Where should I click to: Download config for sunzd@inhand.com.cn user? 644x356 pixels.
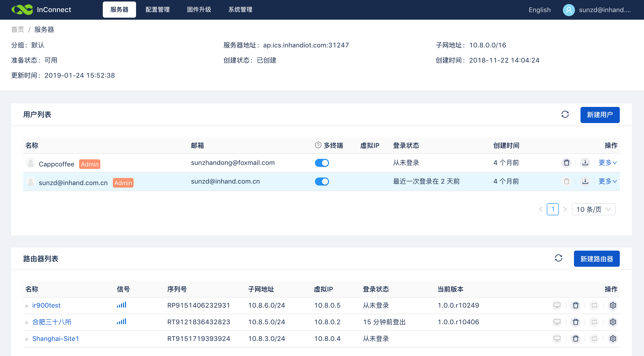tap(585, 181)
